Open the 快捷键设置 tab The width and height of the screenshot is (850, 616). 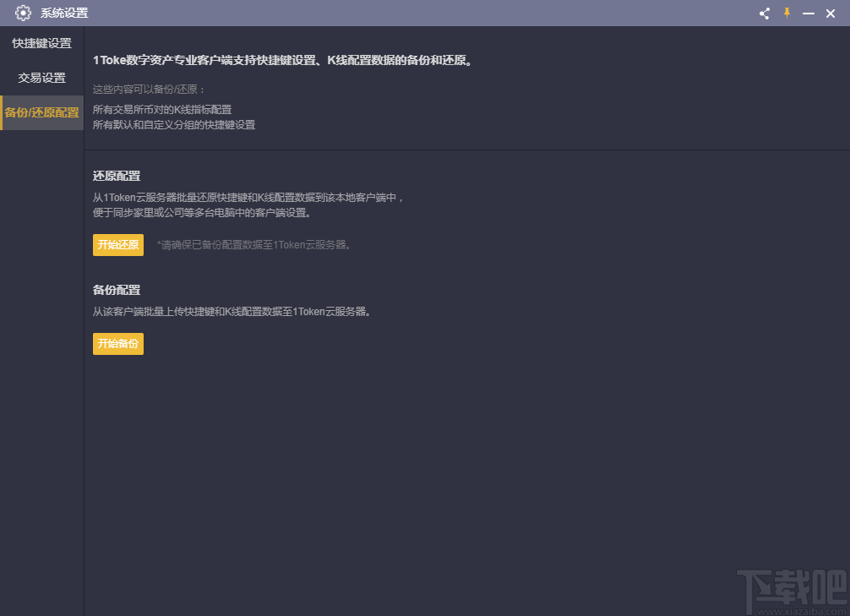pyautogui.click(x=41, y=43)
